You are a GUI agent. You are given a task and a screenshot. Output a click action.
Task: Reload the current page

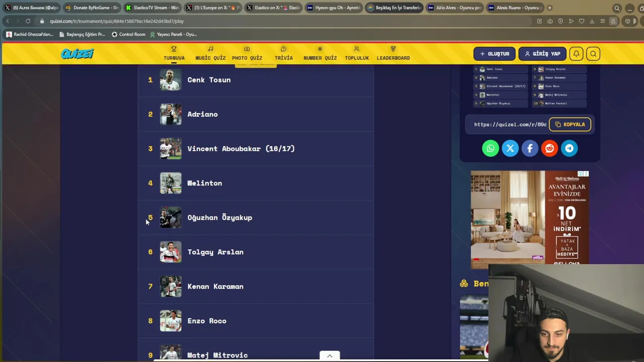pos(28,21)
